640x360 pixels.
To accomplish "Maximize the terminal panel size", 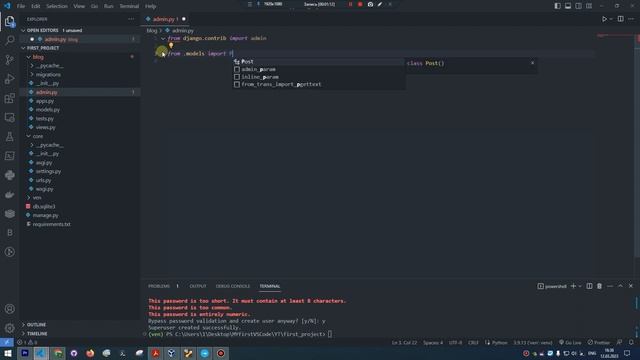I will click(x=620, y=286).
